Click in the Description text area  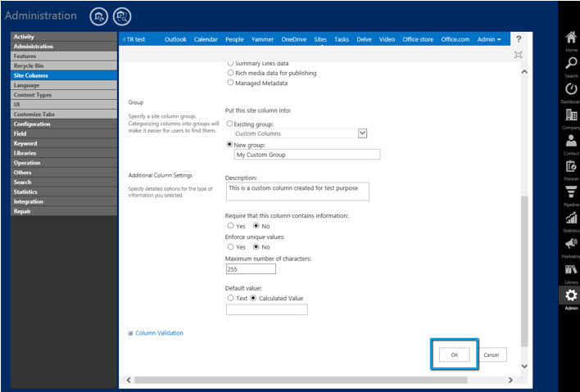pyautogui.click(x=297, y=191)
